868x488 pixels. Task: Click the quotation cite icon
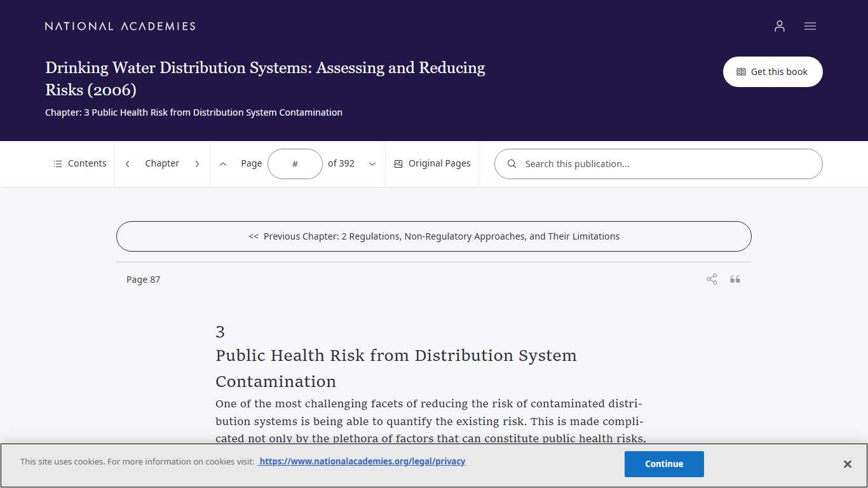coord(735,279)
